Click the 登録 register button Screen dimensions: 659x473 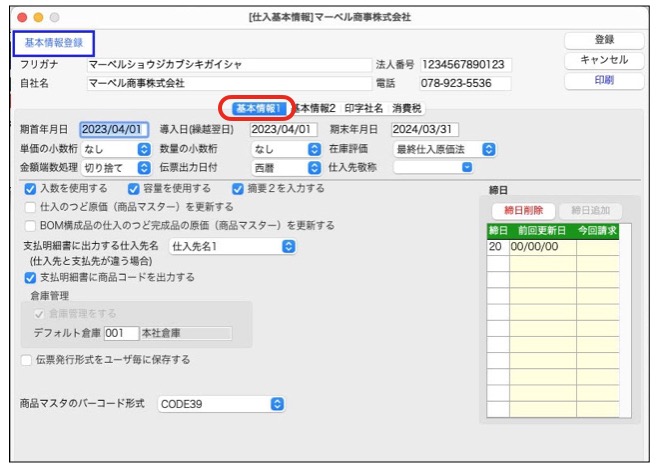603,40
